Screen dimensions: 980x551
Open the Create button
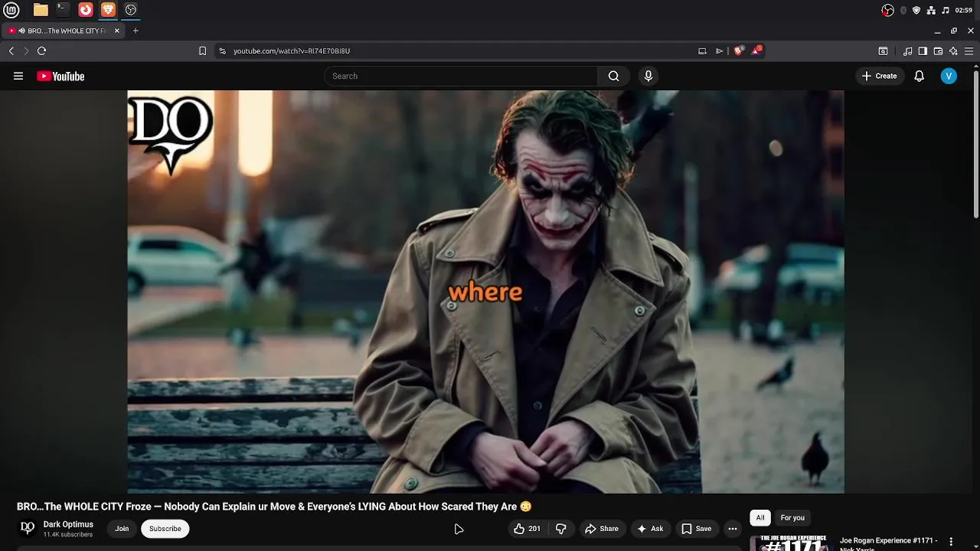click(879, 76)
